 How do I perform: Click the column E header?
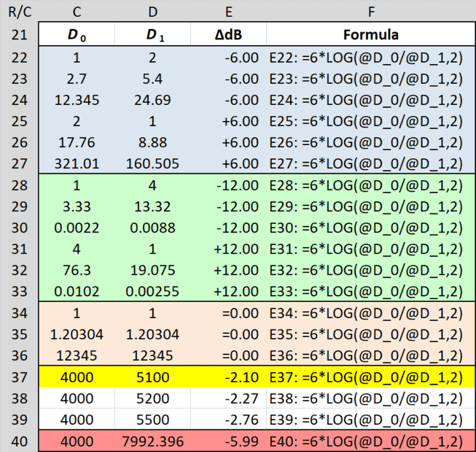228,12
